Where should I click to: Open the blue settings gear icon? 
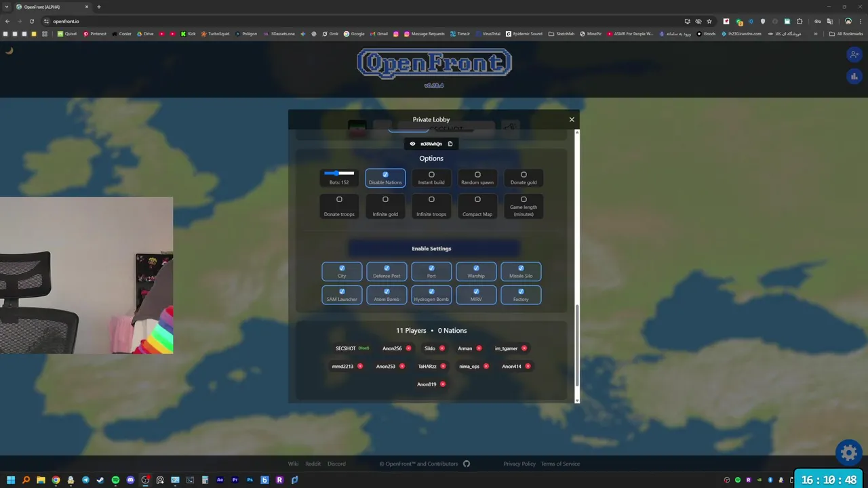tap(848, 452)
